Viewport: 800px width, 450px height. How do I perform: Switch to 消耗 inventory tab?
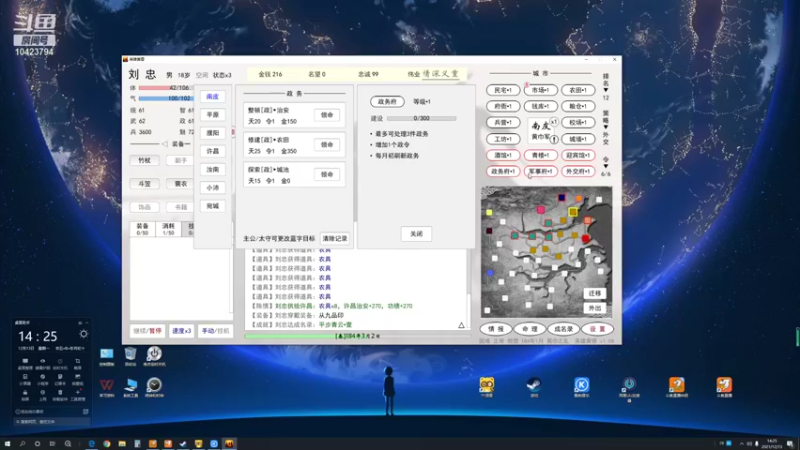168,229
